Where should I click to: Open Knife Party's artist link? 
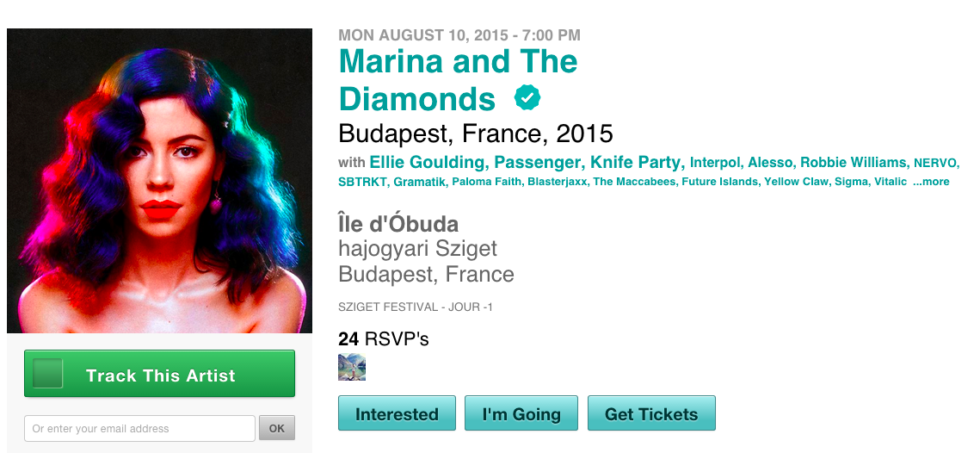(636, 162)
